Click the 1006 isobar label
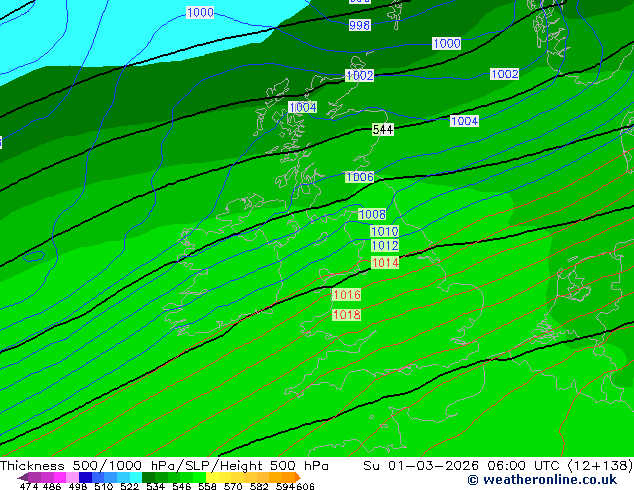 (x=359, y=177)
